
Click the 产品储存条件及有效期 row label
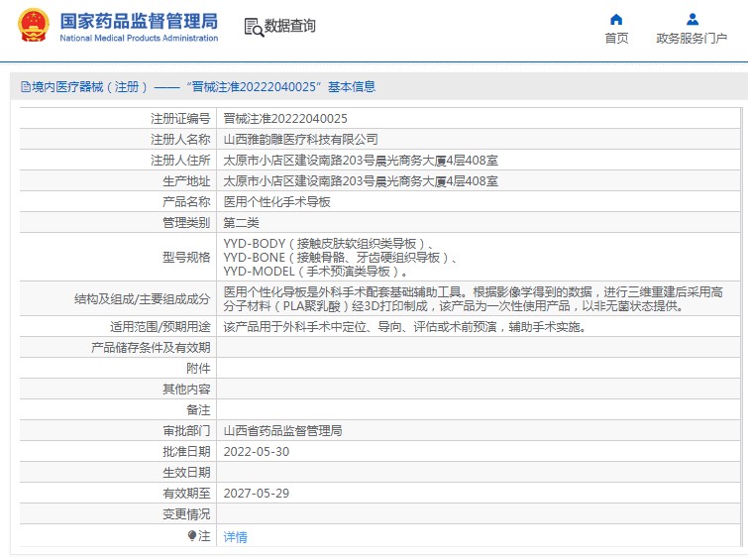151,348
